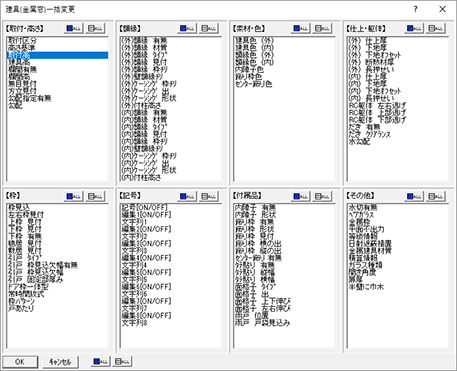Click select-all icon in 取付・高さ group
This screenshot has width=457, height=371.
pos(74,29)
